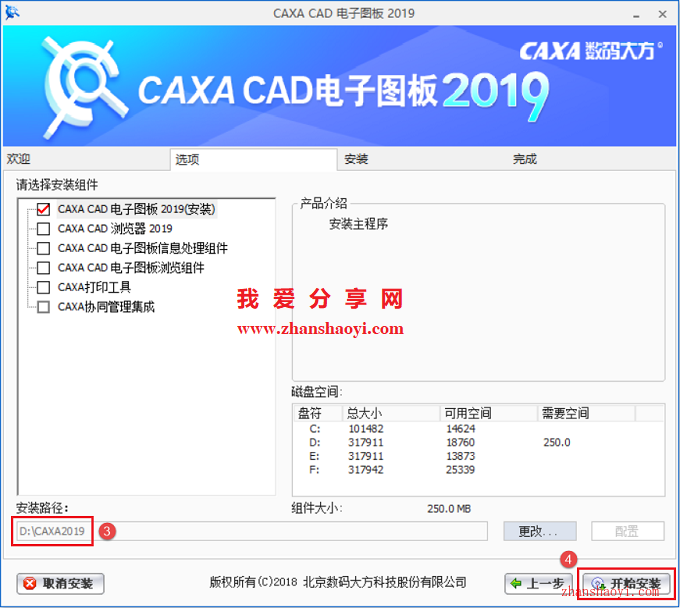Image resolution: width=680 pixels, height=608 pixels.
Task: Toggle the CAXA CAD 电子图板 2019(安装) checkbox
Action: (43, 209)
